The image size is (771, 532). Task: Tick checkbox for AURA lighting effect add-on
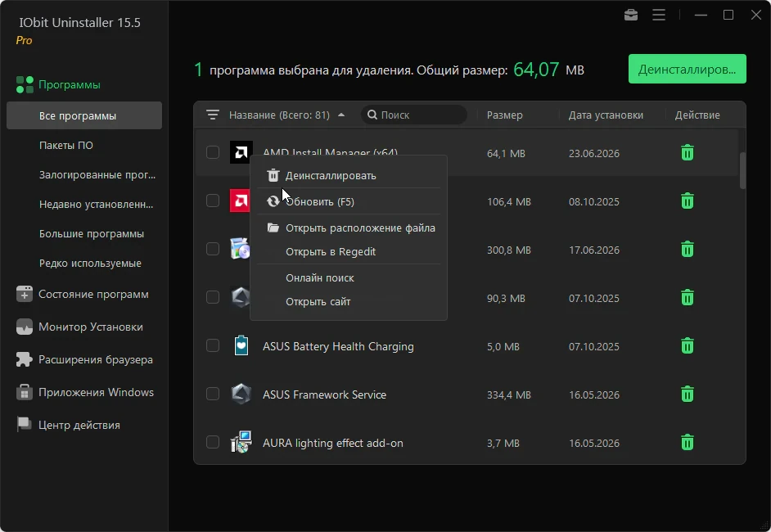(213, 442)
